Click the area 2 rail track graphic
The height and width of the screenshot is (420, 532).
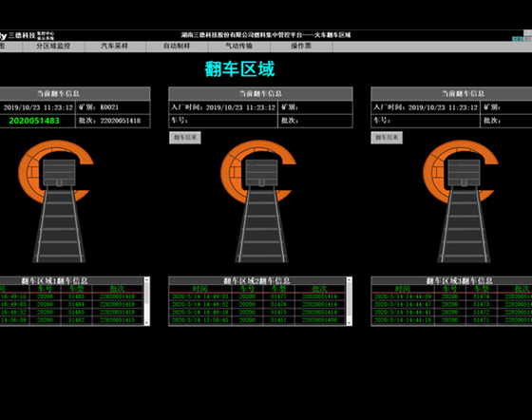[261, 224]
